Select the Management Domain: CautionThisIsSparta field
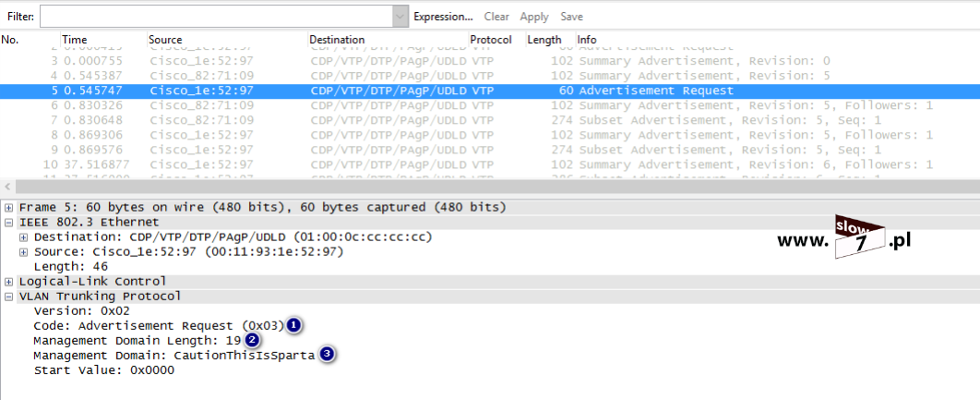980x400 pixels. [174, 355]
